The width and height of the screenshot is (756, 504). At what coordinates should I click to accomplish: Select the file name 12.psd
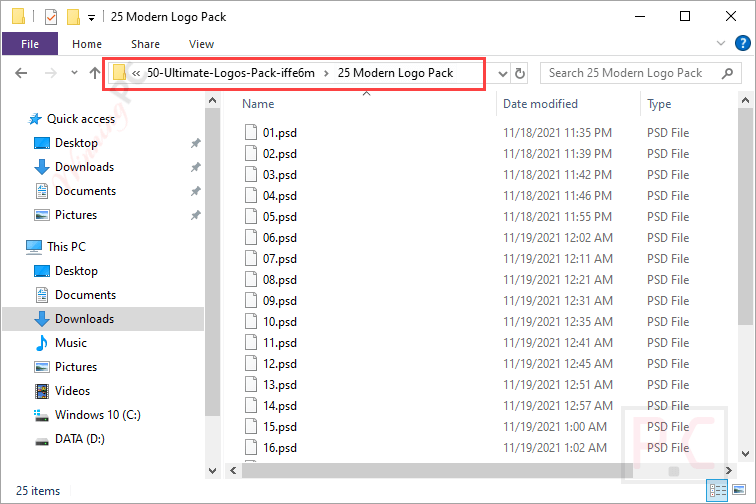point(280,364)
